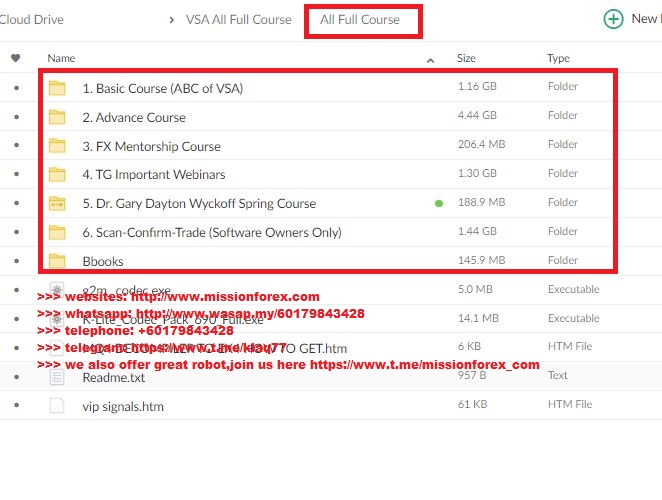Image resolution: width=662 pixels, height=500 pixels.
Task: Click the Readme.txt text file icon
Action: [x=57, y=377]
